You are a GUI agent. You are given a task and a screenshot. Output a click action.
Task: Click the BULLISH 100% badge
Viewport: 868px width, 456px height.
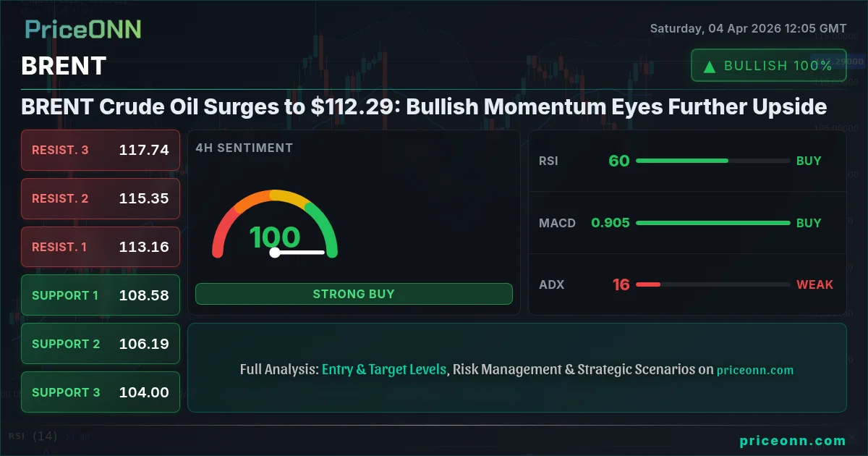click(x=768, y=65)
